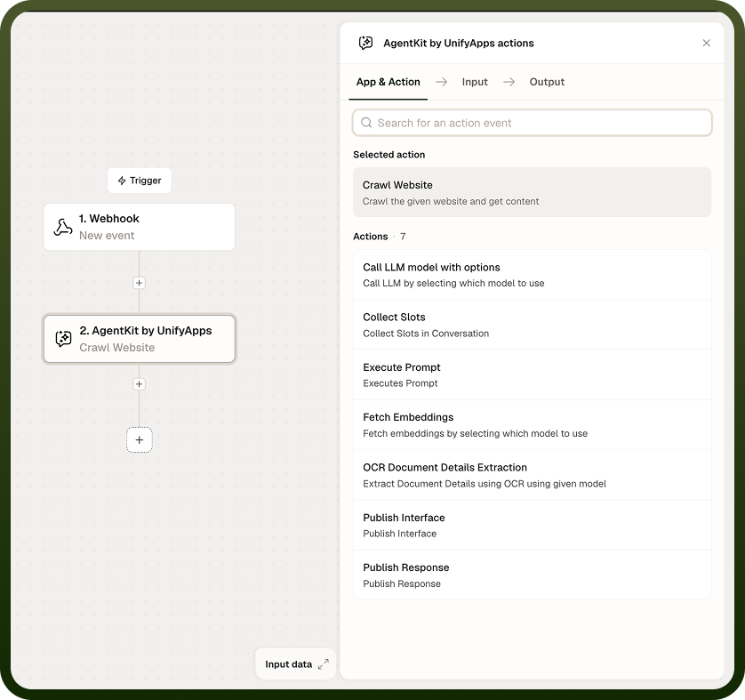Image resolution: width=745 pixels, height=700 pixels.
Task: Close the AgentKit actions panel
Action: (706, 43)
